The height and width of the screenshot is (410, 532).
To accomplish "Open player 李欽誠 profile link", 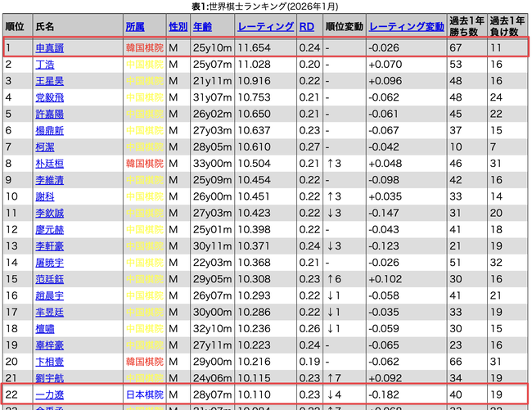I will (x=50, y=214).
